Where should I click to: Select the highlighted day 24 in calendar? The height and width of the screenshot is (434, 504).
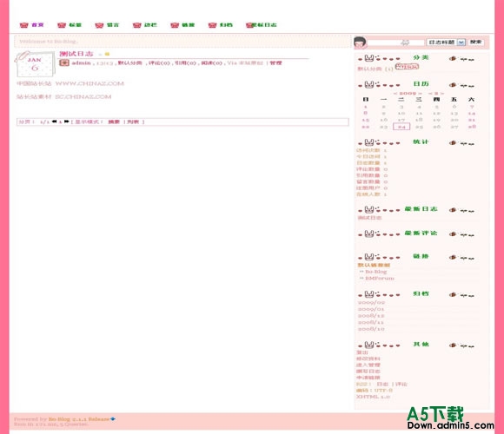401,127
